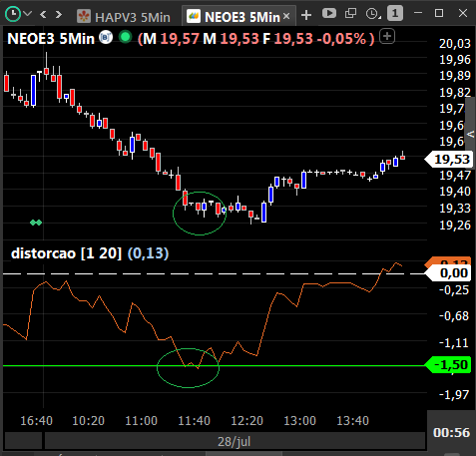Expand the side panel arrow on the right edge
Image resolution: width=476 pixels, height=456 pixels.
471,134
